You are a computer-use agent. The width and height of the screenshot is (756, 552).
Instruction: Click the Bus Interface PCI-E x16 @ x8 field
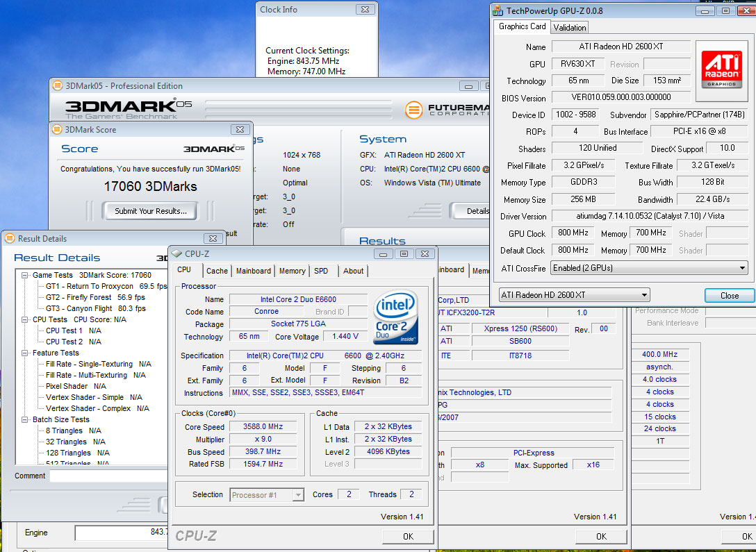click(699, 131)
